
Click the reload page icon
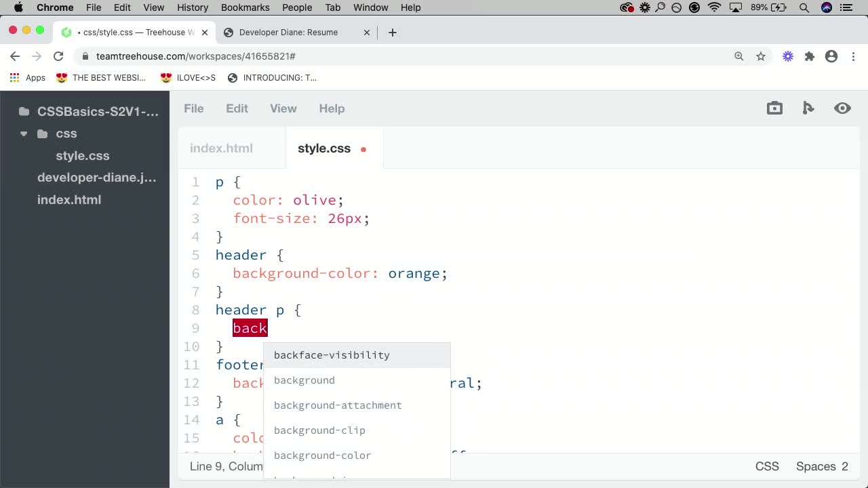coord(58,56)
